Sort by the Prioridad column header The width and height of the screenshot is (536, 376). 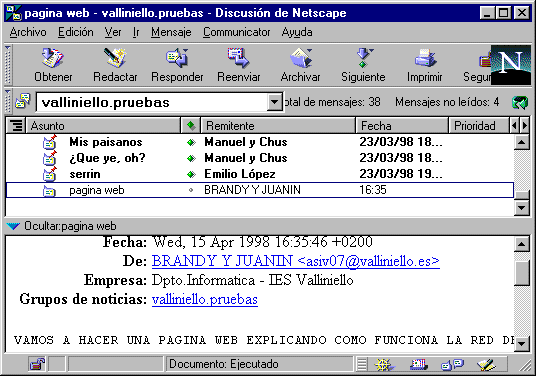tap(479, 125)
